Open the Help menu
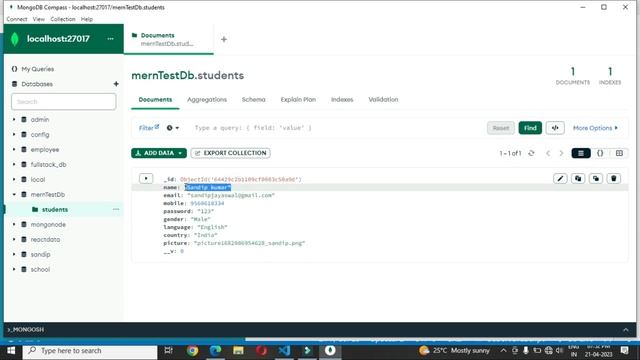The image size is (640, 360). point(87,19)
